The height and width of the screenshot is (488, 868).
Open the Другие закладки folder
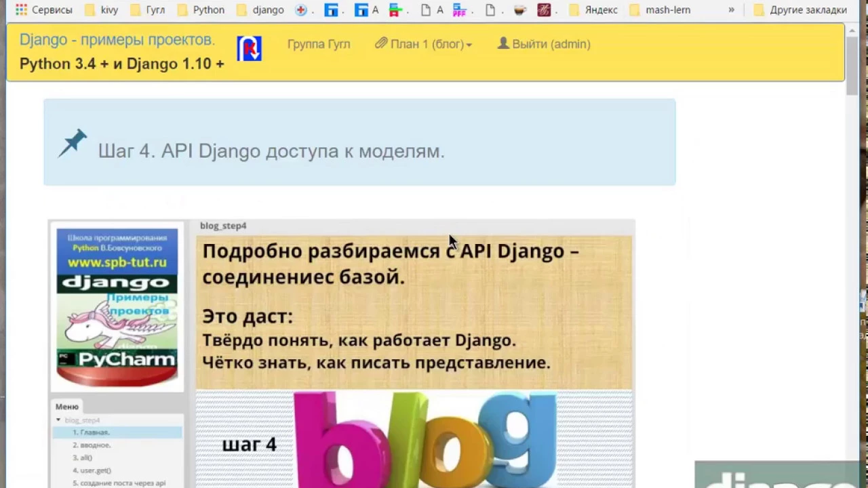tap(800, 10)
